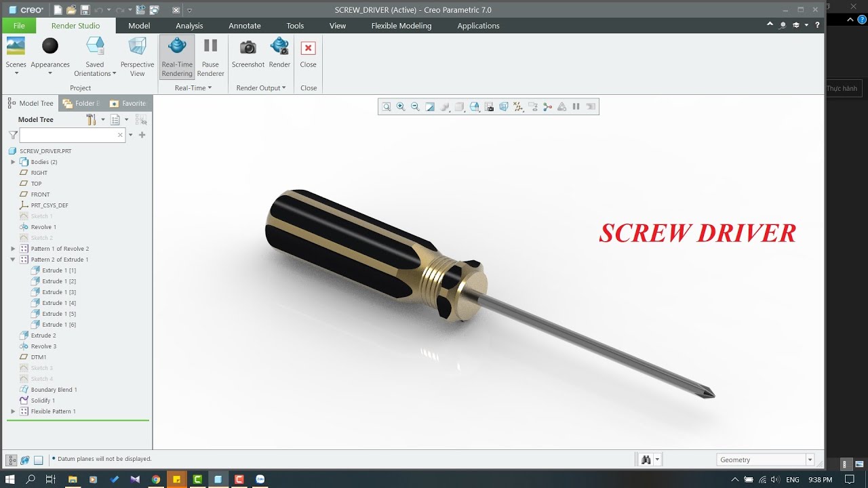Click the film-strip camera icon in graphics toolbar
Image resolution: width=868 pixels, height=488 pixels.
pyautogui.click(x=489, y=106)
